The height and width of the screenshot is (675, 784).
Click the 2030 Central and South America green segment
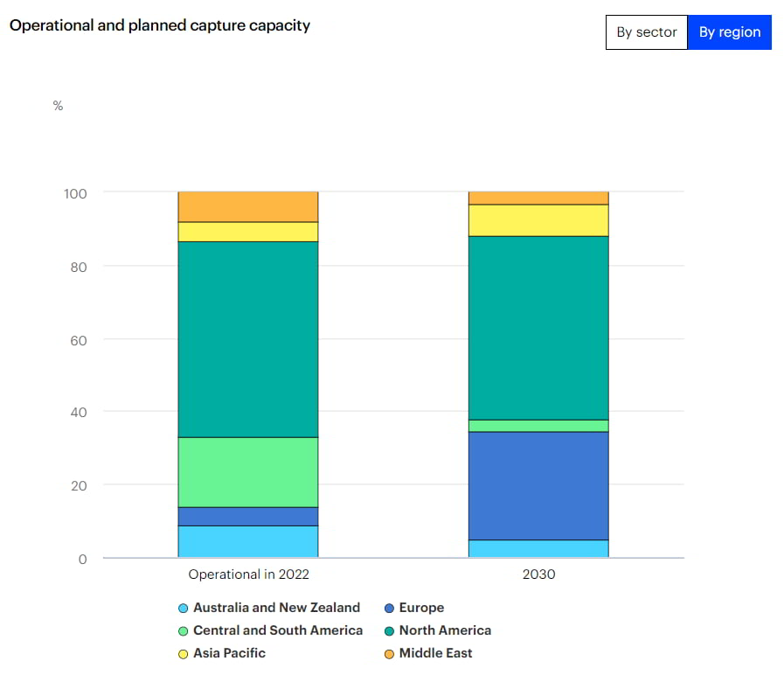(538, 426)
